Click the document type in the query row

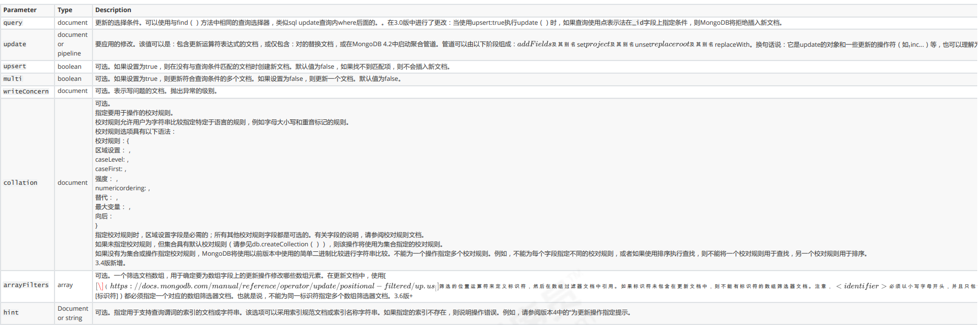(73, 23)
